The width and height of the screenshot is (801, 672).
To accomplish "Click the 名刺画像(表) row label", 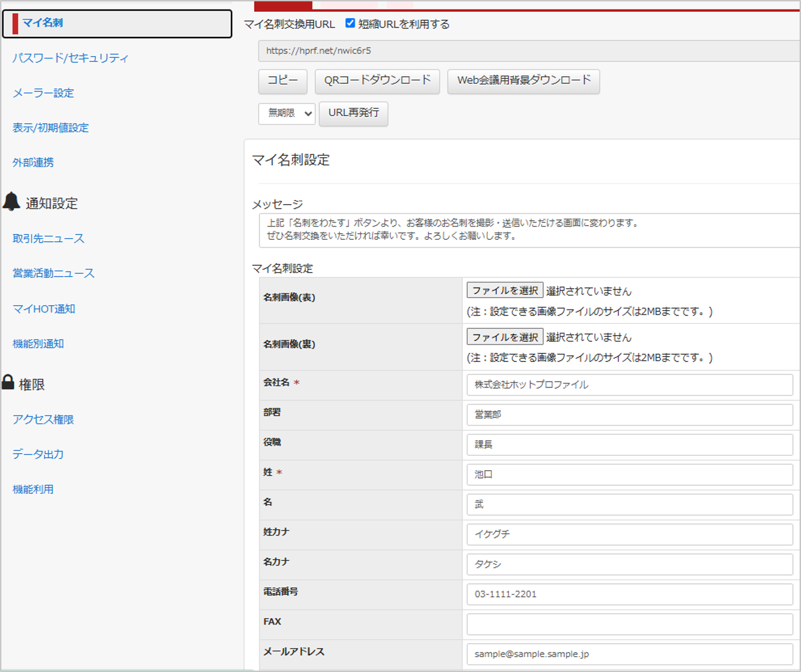I will (x=289, y=297).
